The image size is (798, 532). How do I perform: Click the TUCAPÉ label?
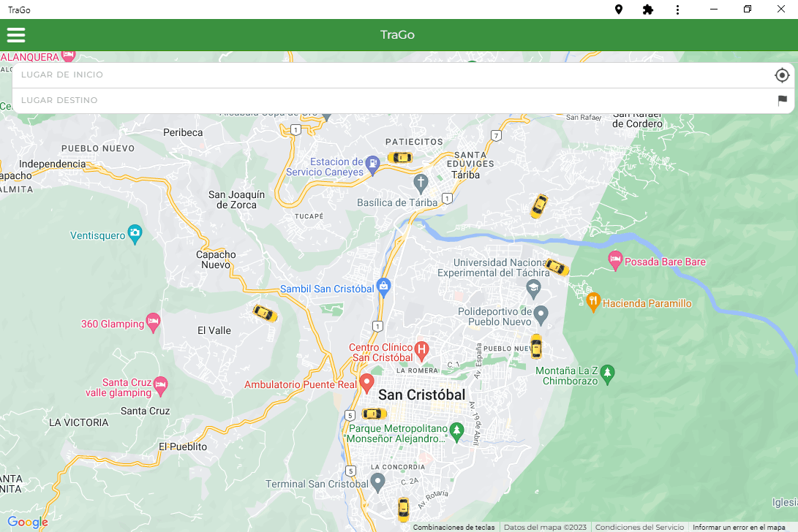(309, 216)
